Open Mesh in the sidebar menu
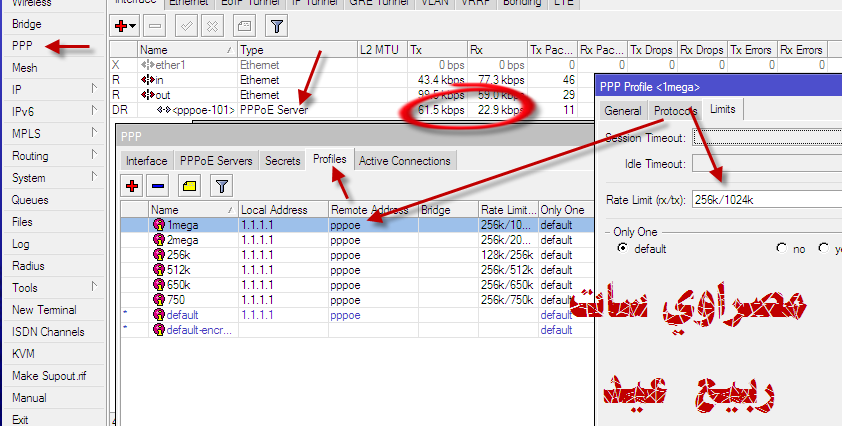 [25, 68]
